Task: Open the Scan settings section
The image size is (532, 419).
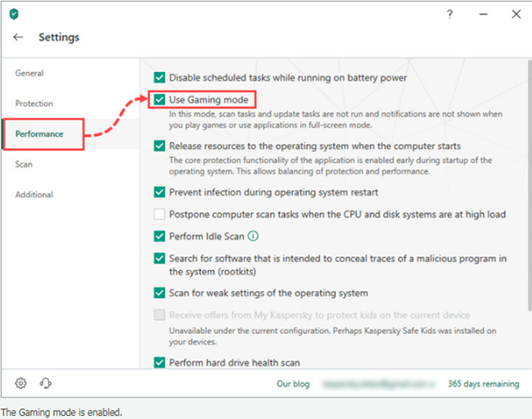Action: pyautogui.click(x=24, y=164)
